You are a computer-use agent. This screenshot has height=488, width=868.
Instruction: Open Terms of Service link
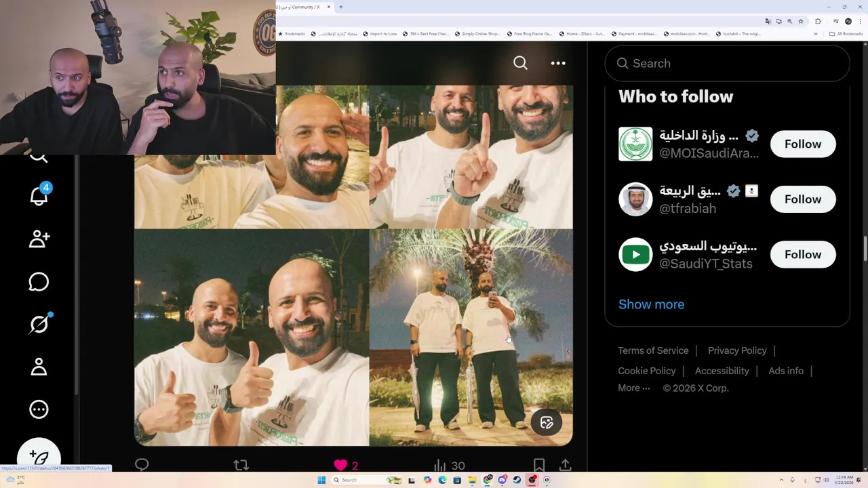tap(653, 350)
